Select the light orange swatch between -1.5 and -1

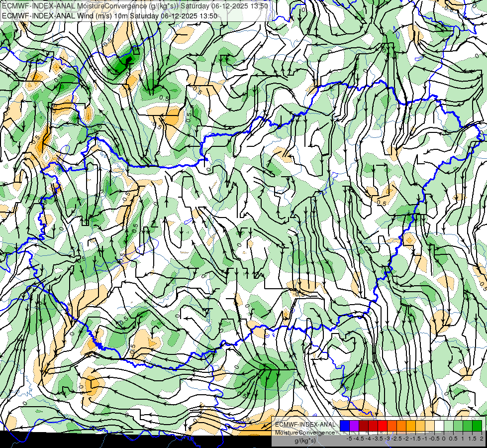point(420,426)
